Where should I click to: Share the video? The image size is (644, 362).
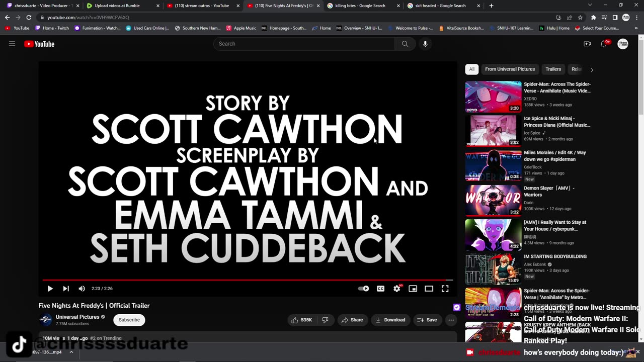pyautogui.click(x=352, y=320)
